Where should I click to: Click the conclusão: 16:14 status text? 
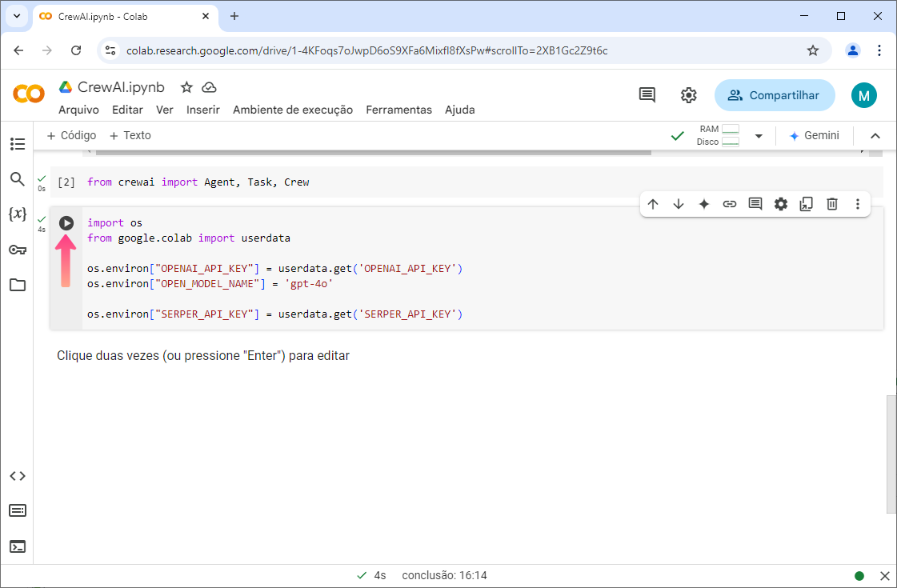pos(444,575)
